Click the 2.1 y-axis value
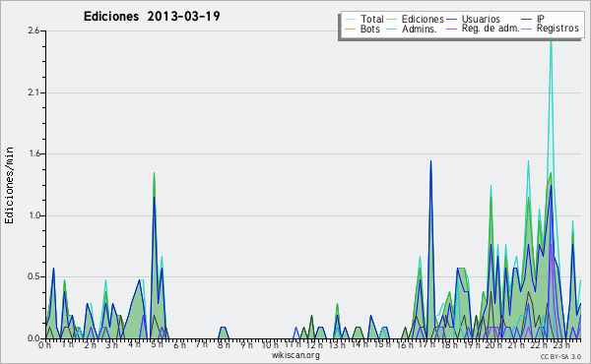591x364 pixels. click(x=33, y=92)
